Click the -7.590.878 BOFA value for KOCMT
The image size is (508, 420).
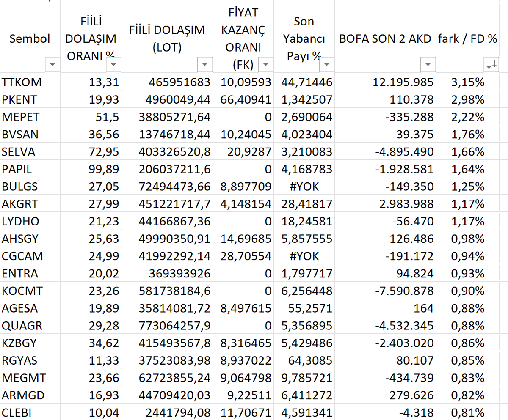coord(404,291)
